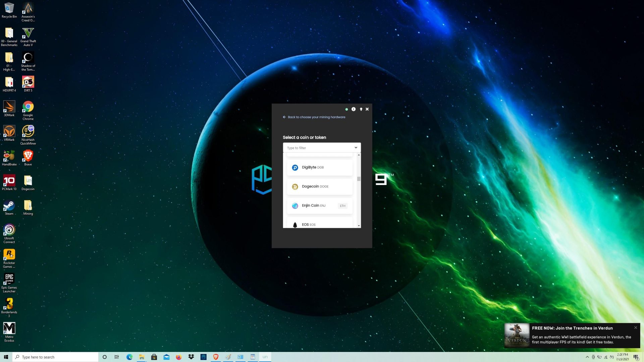This screenshot has height=362, width=644.
Task: Open Dropbox from the taskbar
Action: (x=191, y=357)
